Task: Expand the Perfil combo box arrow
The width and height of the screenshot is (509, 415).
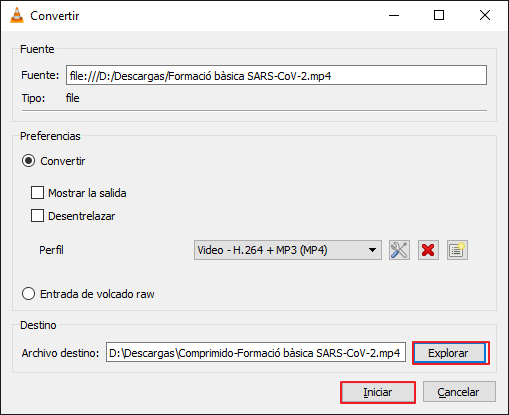Action: coord(372,250)
